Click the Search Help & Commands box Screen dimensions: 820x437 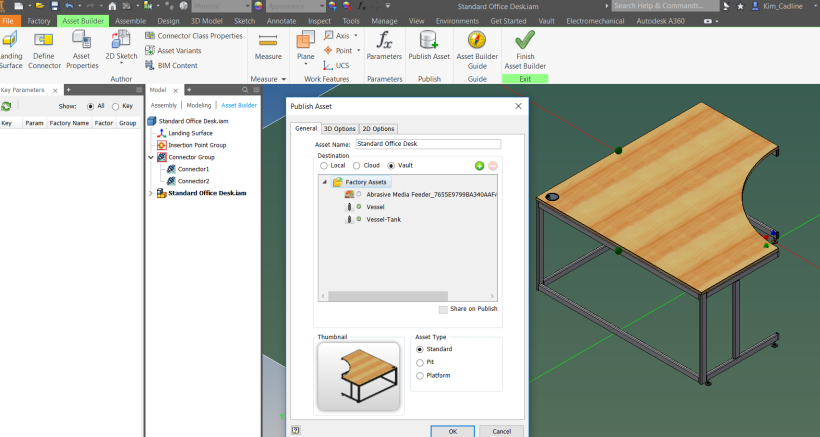665,6
